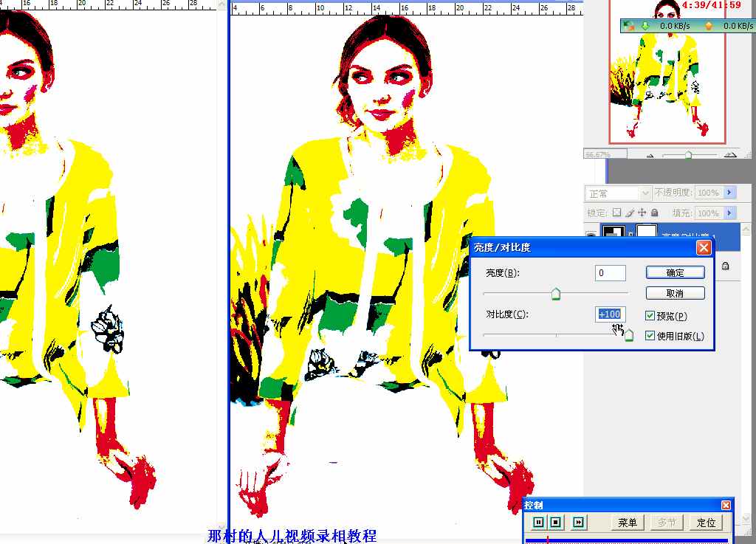Click the left document scroll up arrow

221,5
